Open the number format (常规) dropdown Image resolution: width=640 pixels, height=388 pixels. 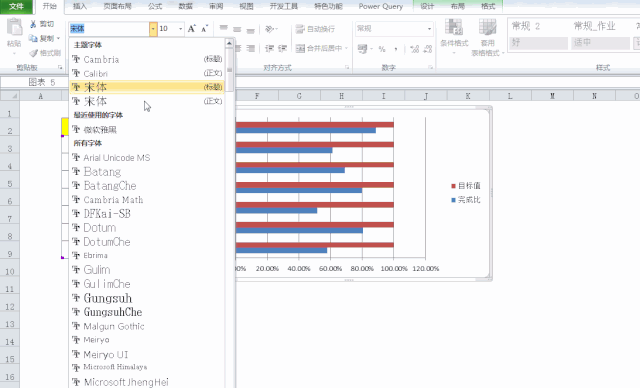coord(429,29)
